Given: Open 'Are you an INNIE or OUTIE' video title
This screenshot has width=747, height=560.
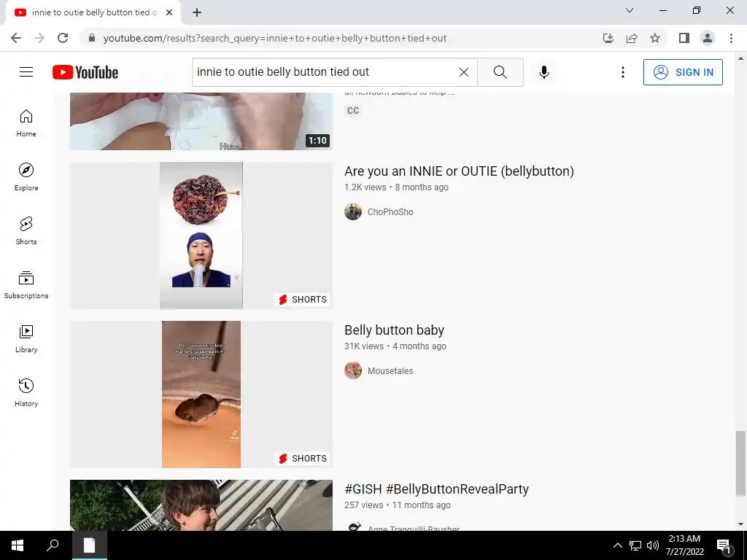Looking at the screenshot, I should (459, 171).
